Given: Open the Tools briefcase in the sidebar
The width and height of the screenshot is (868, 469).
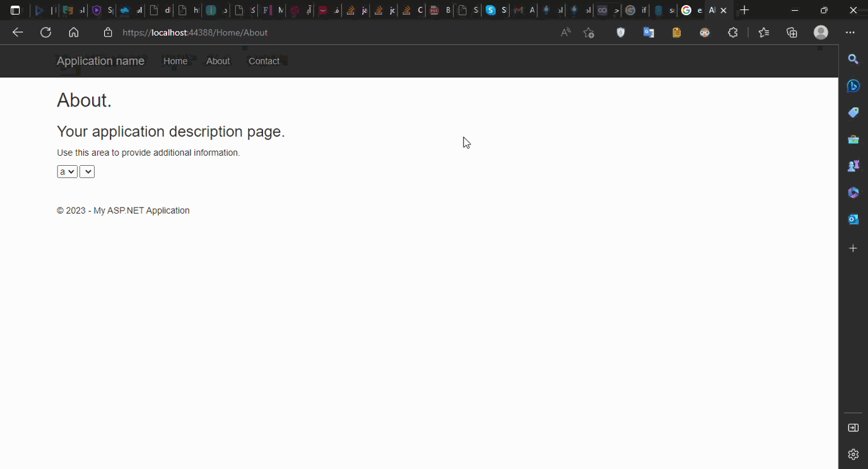Looking at the screenshot, I should click(853, 139).
